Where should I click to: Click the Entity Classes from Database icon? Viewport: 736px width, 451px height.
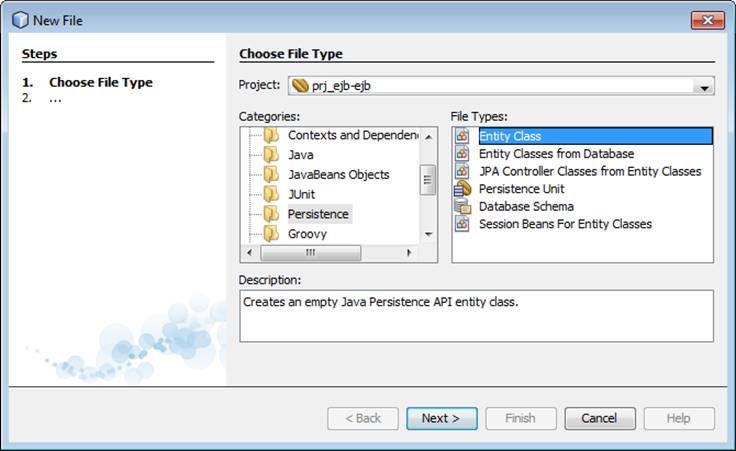pos(462,154)
